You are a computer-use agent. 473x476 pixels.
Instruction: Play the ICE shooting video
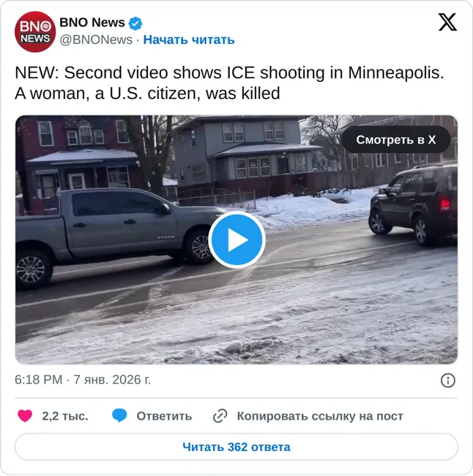coord(236,239)
